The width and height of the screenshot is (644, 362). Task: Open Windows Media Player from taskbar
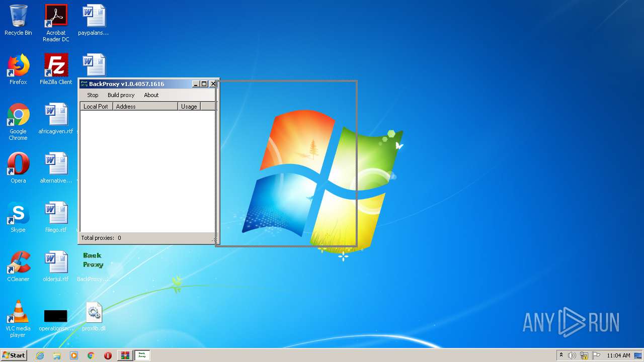(x=74, y=355)
